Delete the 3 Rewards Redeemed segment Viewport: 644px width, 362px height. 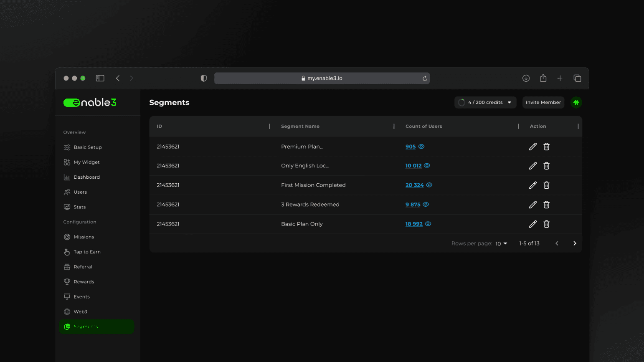[546, 205]
